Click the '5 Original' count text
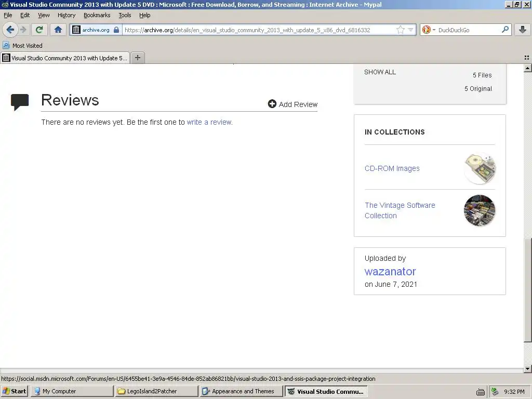Image resolution: width=532 pixels, height=399 pixels. (478, 88)
